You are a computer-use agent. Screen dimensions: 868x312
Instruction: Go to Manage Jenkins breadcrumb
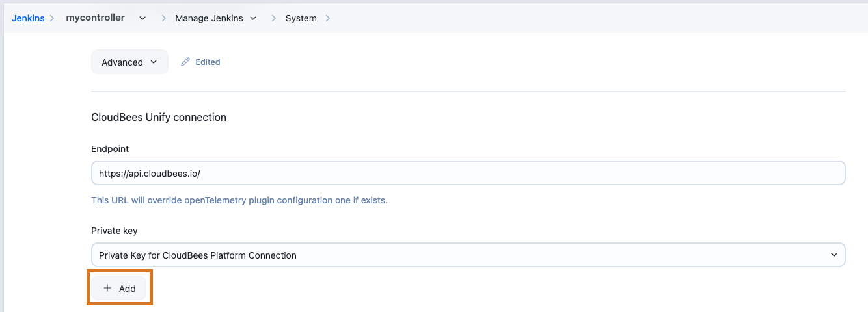209,18
